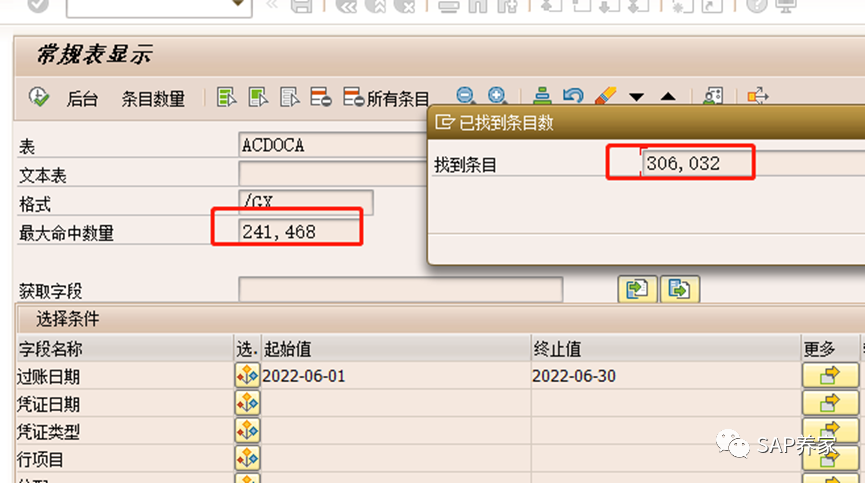865x483 pixels.
Task: Open selection option icon for 过账日期
Action: pyautogui.click(x=247, y=375)
